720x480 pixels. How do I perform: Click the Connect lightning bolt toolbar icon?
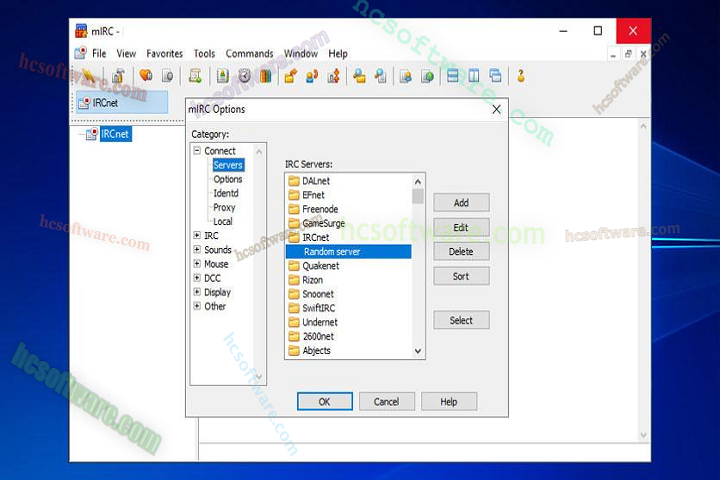pos(89,76)
